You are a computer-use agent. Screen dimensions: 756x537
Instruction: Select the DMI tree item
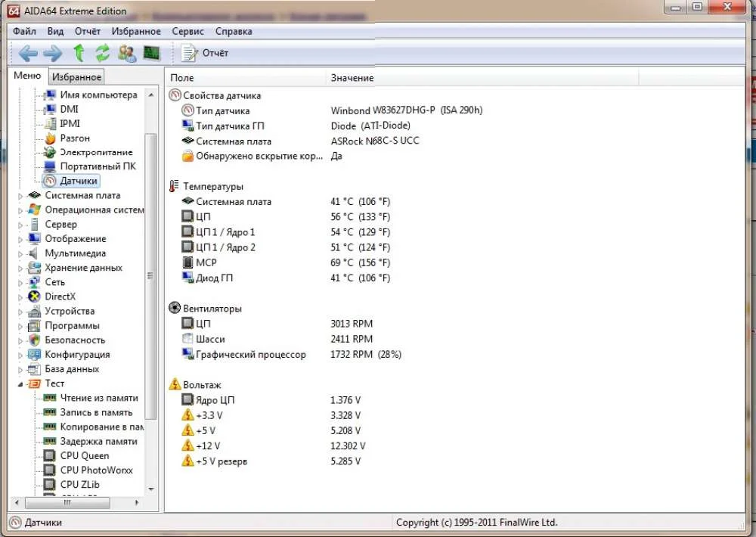pos(61,110)
